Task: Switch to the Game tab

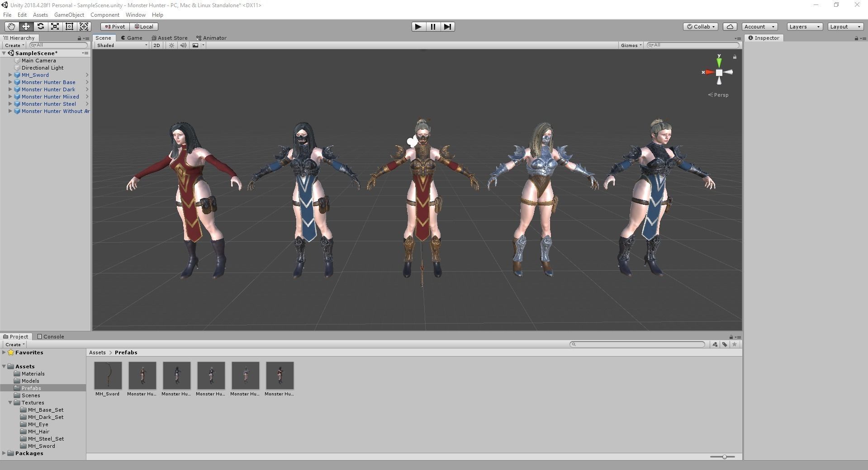Action: [132, 38]
